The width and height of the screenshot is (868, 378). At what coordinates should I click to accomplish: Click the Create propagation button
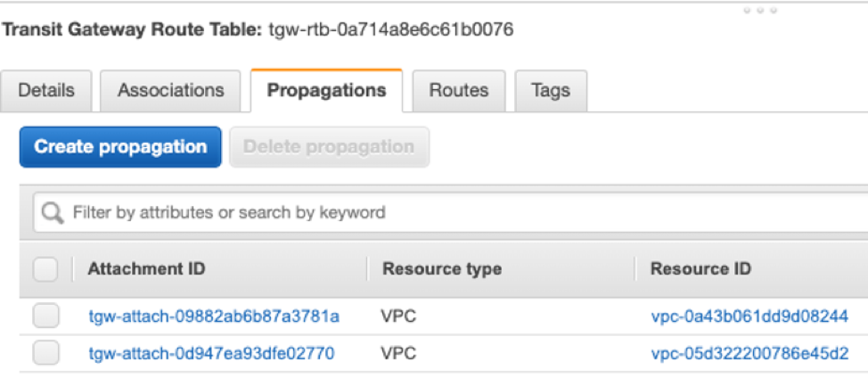pos(120,147)
